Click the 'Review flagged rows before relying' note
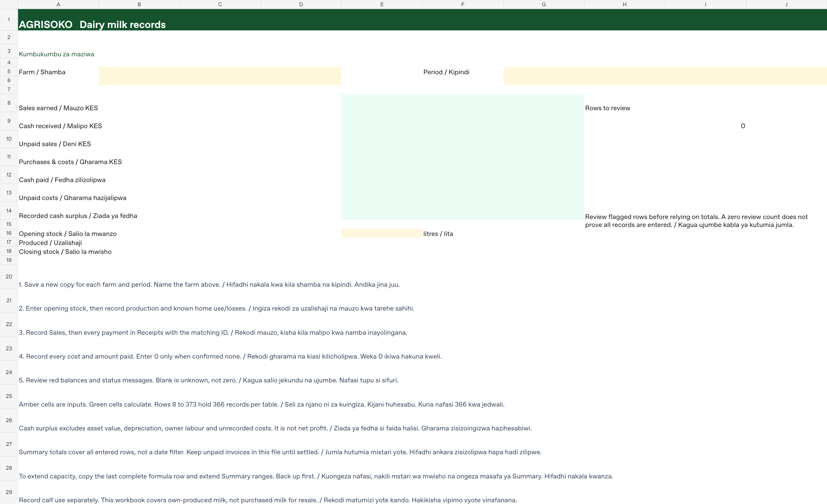The height and width of the screenshot is (504, 827). 696,221
